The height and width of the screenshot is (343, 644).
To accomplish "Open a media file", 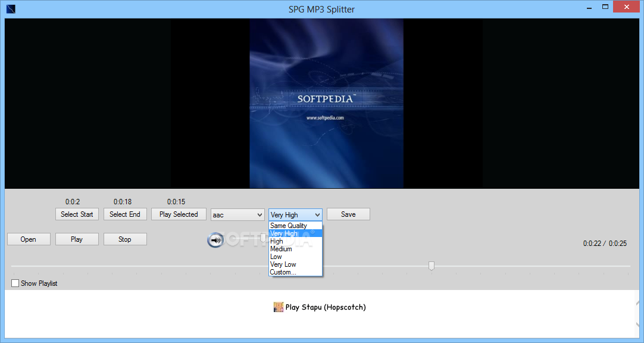I will coord(29,239).
